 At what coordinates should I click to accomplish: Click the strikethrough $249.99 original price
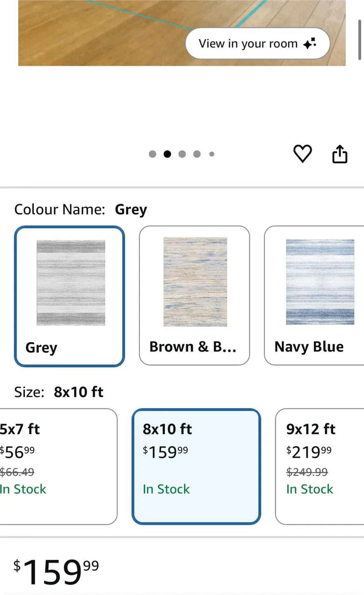[x=307, y=472]
